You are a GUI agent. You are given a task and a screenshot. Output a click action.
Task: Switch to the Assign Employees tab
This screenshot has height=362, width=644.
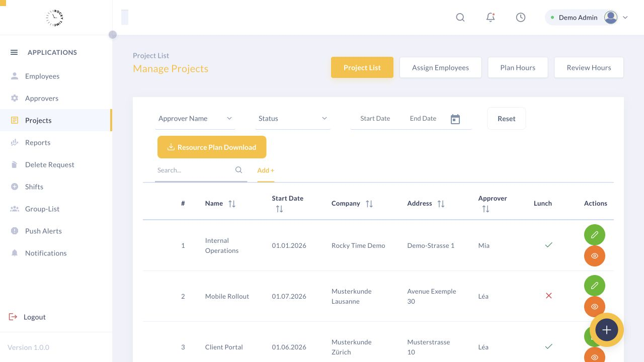(440, 67)
